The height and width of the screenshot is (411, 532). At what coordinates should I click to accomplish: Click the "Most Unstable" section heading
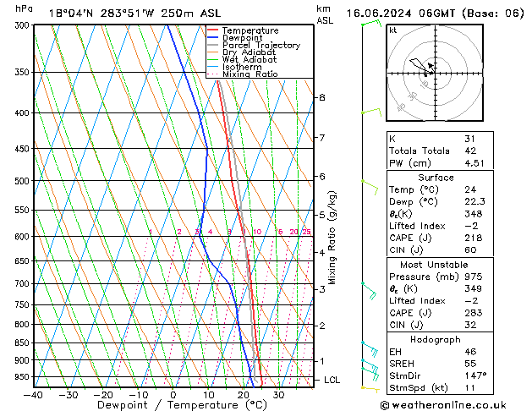tap(434, 265)
